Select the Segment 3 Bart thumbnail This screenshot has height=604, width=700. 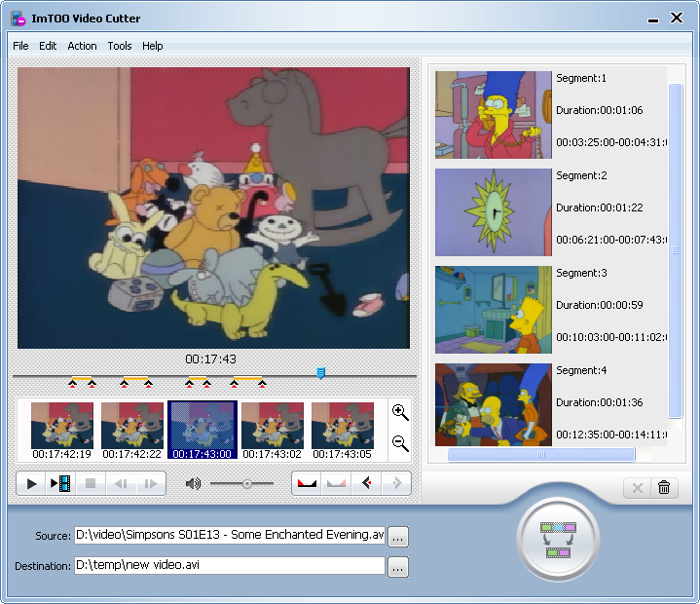[x=494, y=310]
